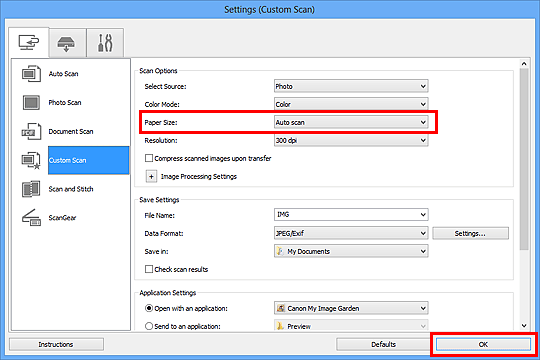Click the Data Format Settings button

(x=470, y=233)
